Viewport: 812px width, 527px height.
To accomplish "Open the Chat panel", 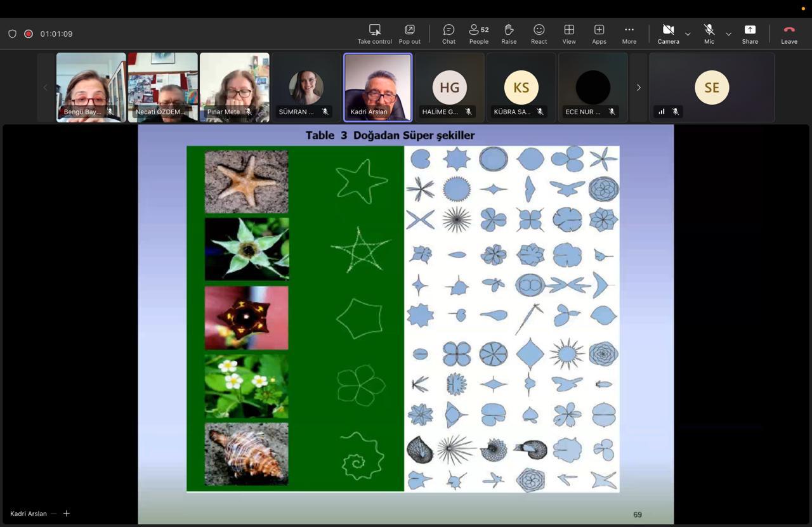I will pyautogui.click(x=449, y=34).
